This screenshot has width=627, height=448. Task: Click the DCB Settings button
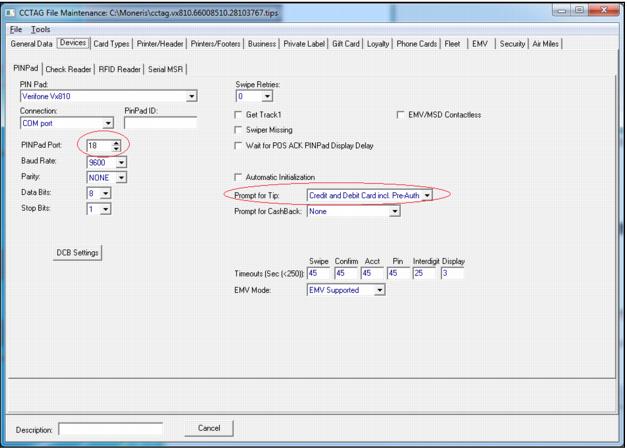[x=78, y=252]
